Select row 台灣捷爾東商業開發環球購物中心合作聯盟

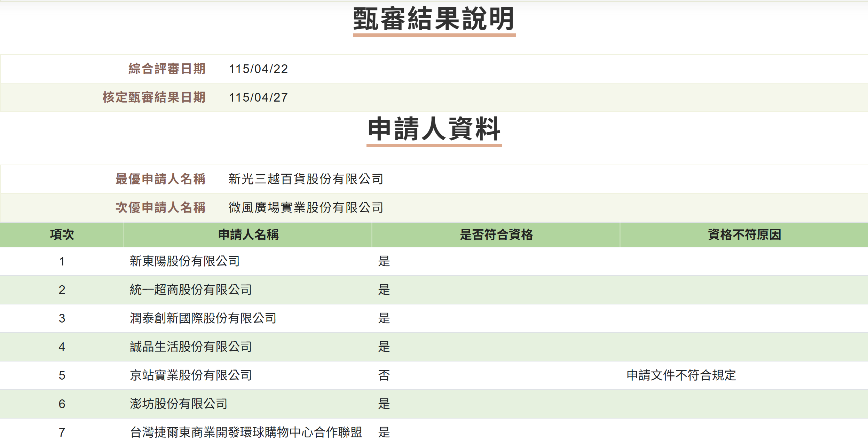[x=434, y=432]
